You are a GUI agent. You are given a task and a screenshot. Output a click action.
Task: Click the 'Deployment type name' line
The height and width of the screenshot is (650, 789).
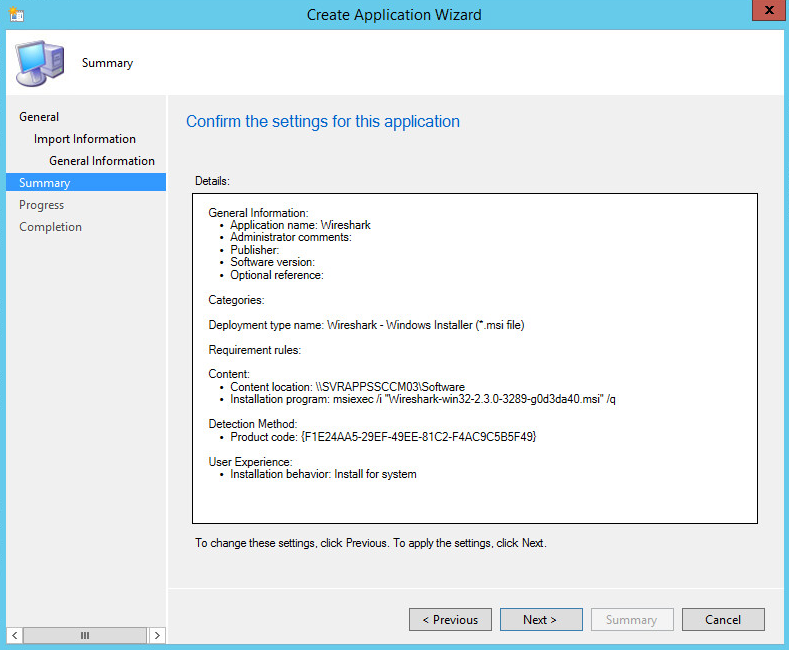tap(366, 325)
